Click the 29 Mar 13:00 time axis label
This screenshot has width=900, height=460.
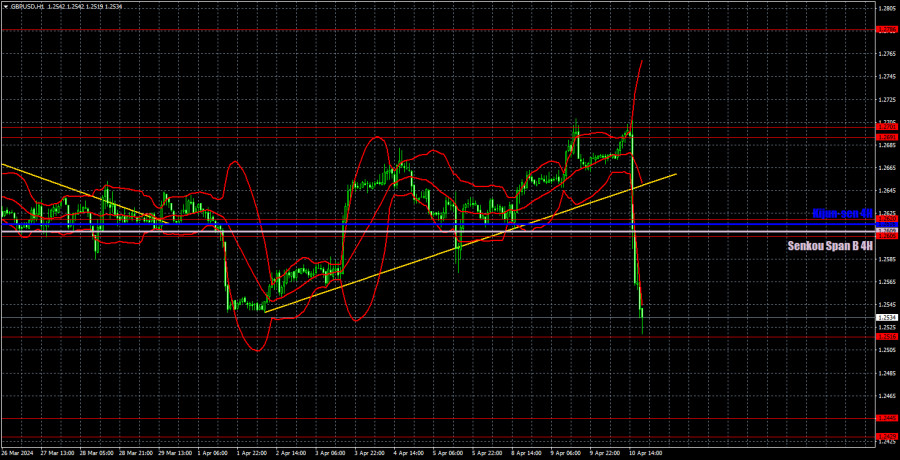pos(173,453)
